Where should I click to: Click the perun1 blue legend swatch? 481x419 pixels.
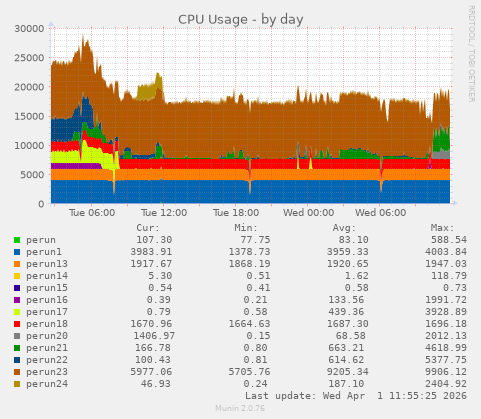[17, 252]
